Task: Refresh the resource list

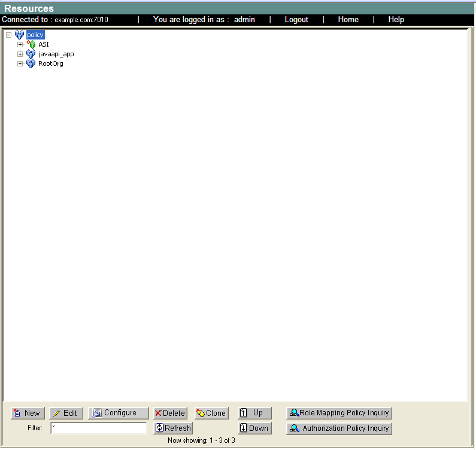Action: [x=173, y=428]
